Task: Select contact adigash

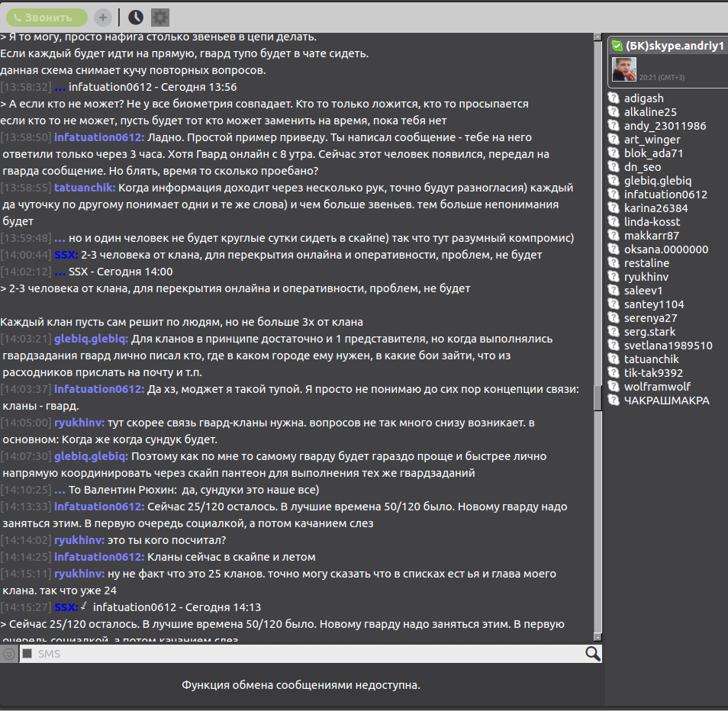Action: 643,98
